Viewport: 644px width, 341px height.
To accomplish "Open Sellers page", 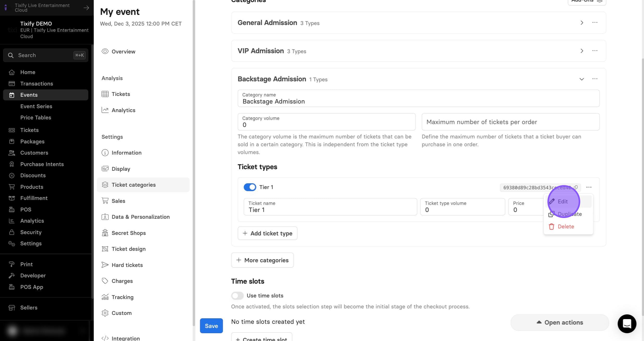I will click(x=46, y=308).
